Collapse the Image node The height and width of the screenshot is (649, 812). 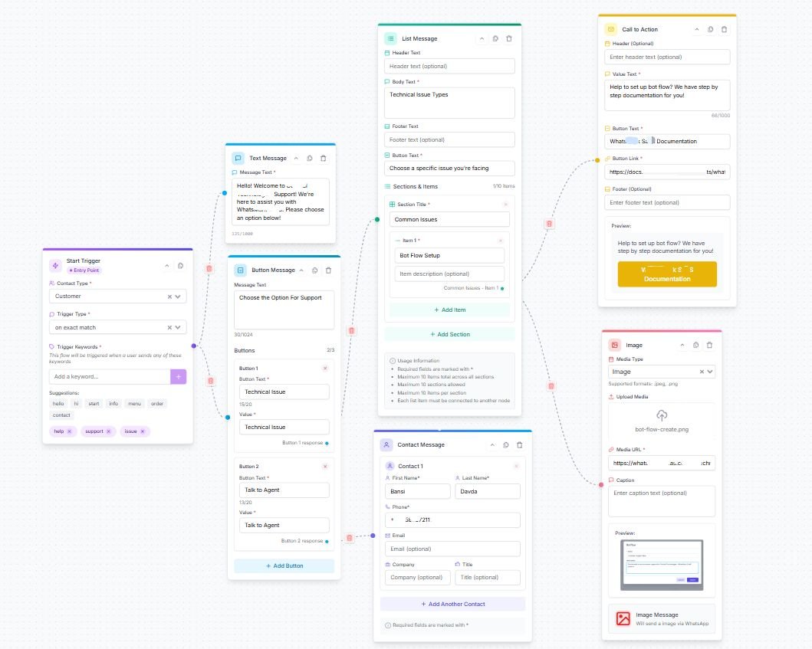(x=683, y=345)
